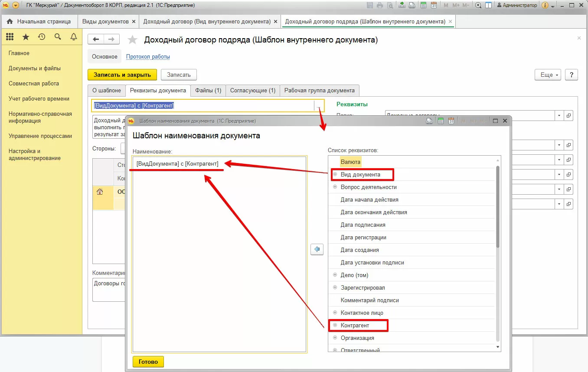Close the Доходный договор подряда tab

tap(450, 21)
